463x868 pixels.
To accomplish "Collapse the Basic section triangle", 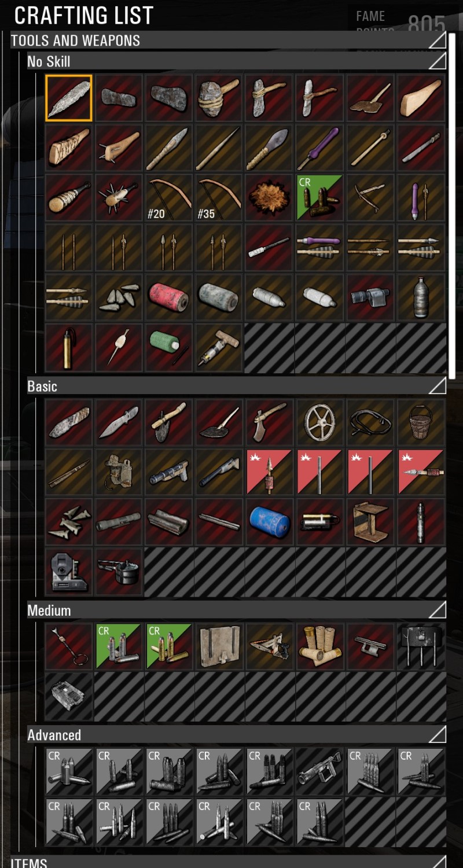I will click(437, 385).
